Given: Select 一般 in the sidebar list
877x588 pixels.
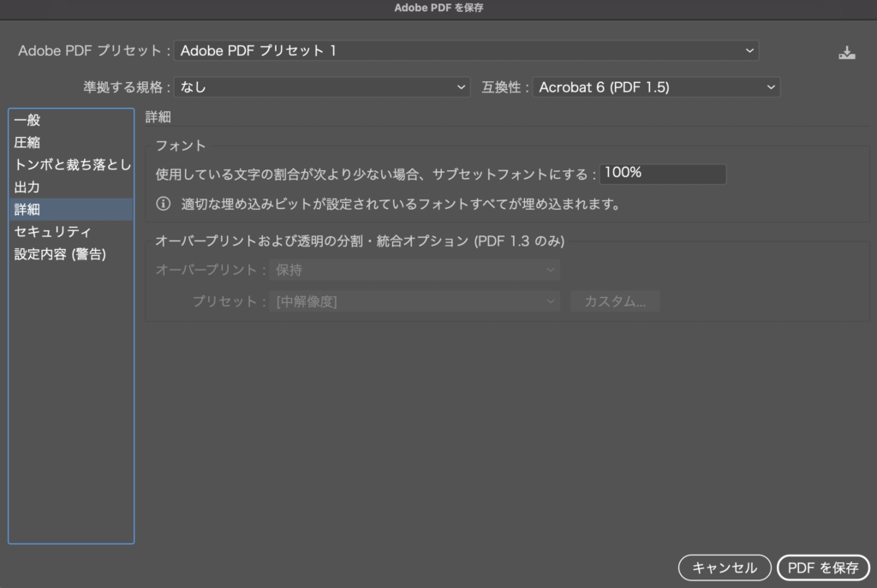Looking at the screenshot, I should click(x=27, y=121).
